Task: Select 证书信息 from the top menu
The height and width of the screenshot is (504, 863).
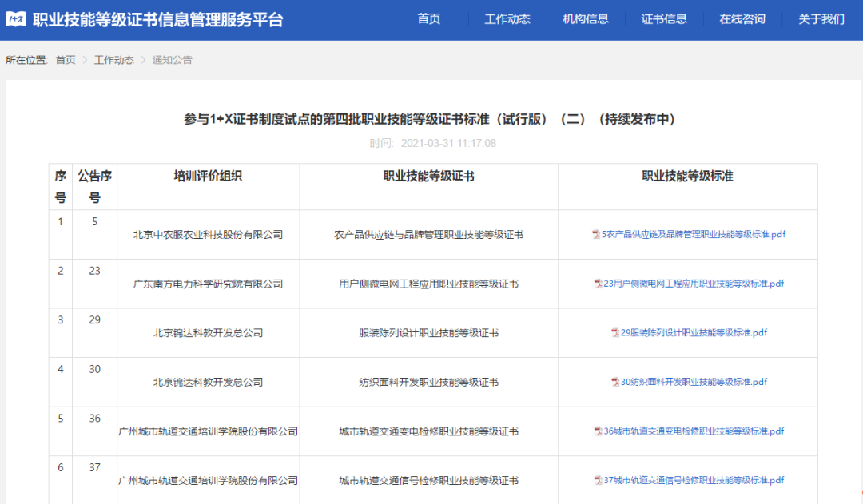Action: pyautogui.click(x=664, y=19)
